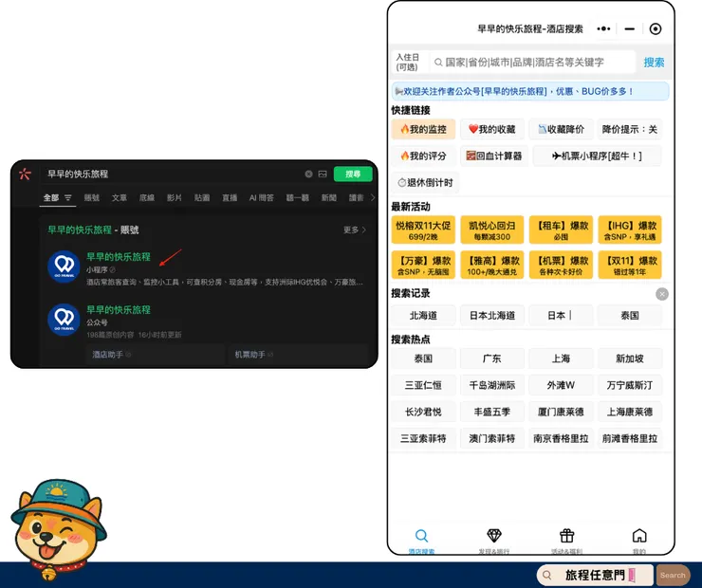Select hot search 三亚仁恒
This screenshot has width=702, height=588.
click(x=423, y=385)
